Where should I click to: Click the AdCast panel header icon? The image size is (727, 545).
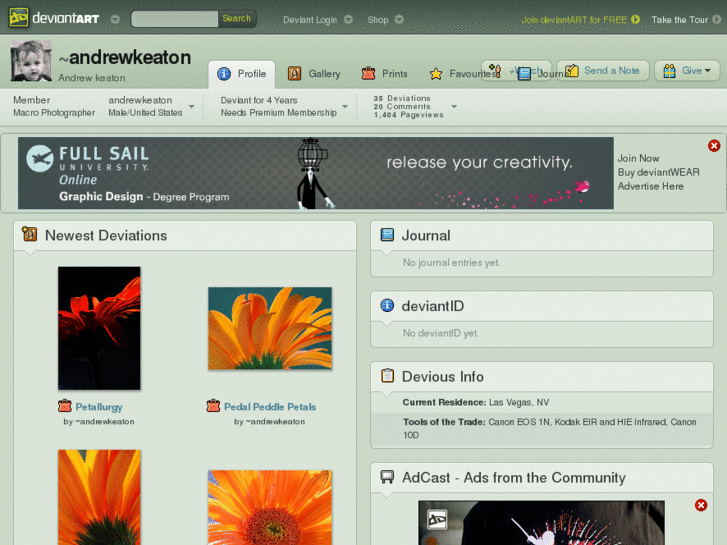[x=387, y=476]
